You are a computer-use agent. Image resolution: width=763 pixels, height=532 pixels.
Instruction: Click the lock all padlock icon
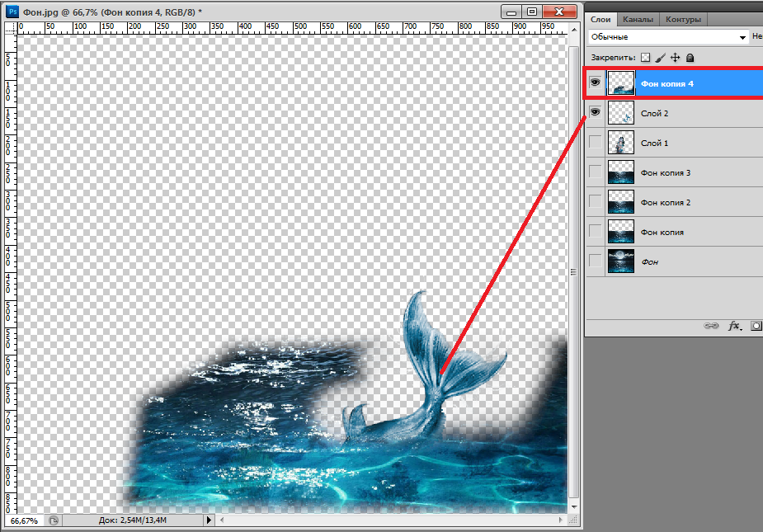pyautogui.click(x=690, y=58)
